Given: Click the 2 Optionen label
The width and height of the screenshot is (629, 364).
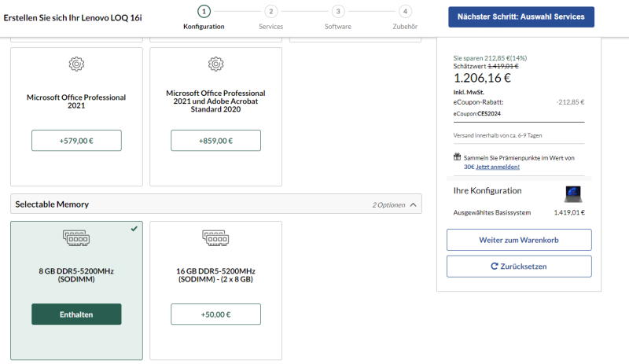Looking at the screenshot, I should pyautogui.click(x=388, y=204).
